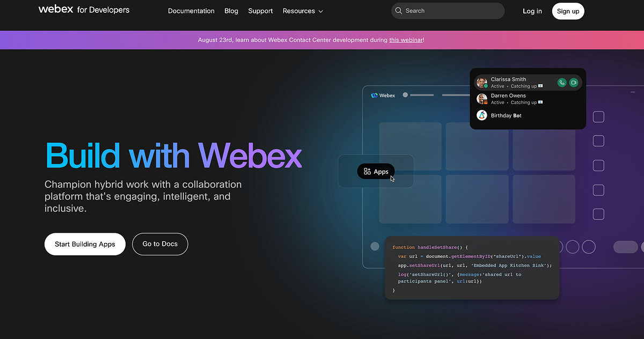Image resolution: width=644 pixels, height=339 pixels.
Task: Click the Start Building Apps button
Action: [85, 244]
